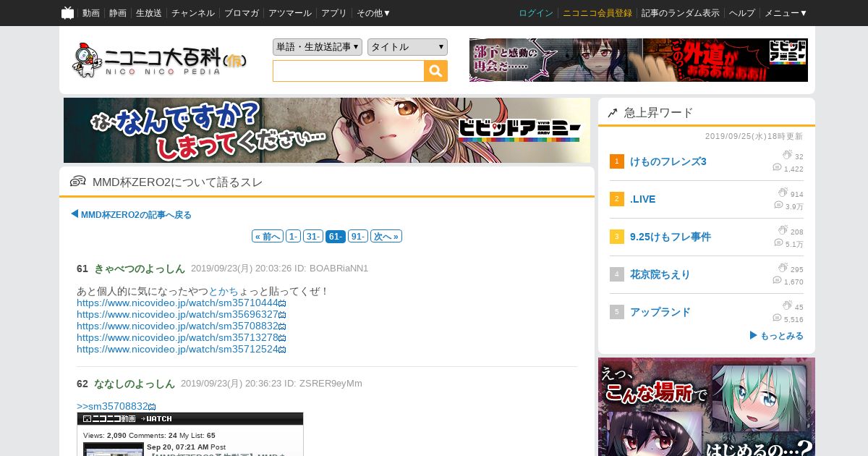Open 生放送 in the top navigation
Viewport: 868px width, 456px height.
pyautogui.click(x=149, y=13)
